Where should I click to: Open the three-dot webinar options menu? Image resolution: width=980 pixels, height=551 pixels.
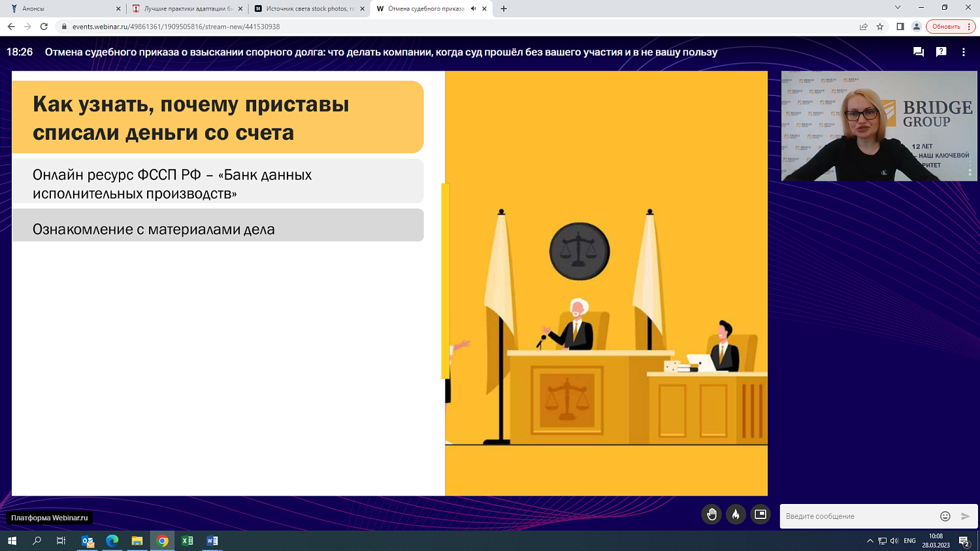[962, 50]
